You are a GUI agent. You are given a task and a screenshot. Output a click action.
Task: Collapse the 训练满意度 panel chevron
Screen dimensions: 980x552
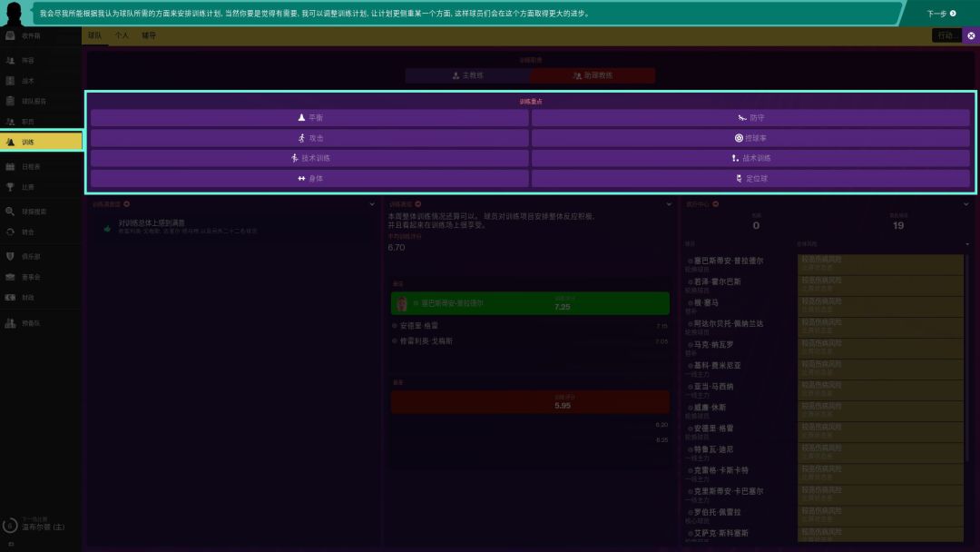[372, 204]
